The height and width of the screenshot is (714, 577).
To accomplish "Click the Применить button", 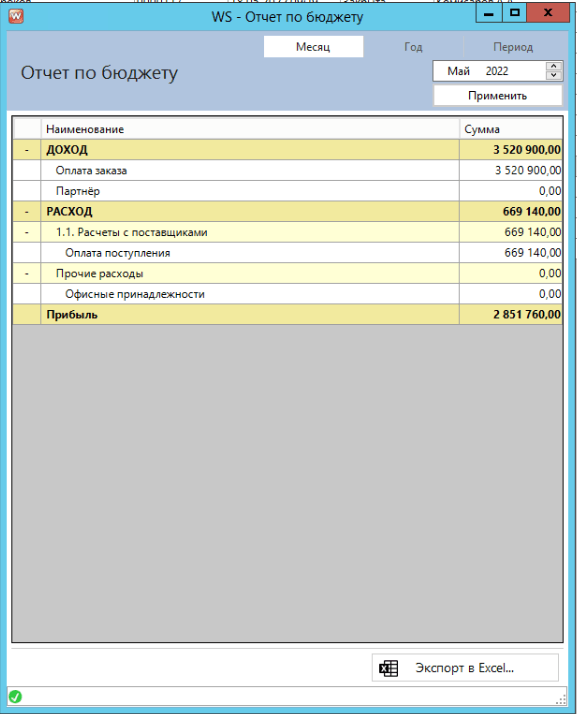I will [x=497, y=96].
